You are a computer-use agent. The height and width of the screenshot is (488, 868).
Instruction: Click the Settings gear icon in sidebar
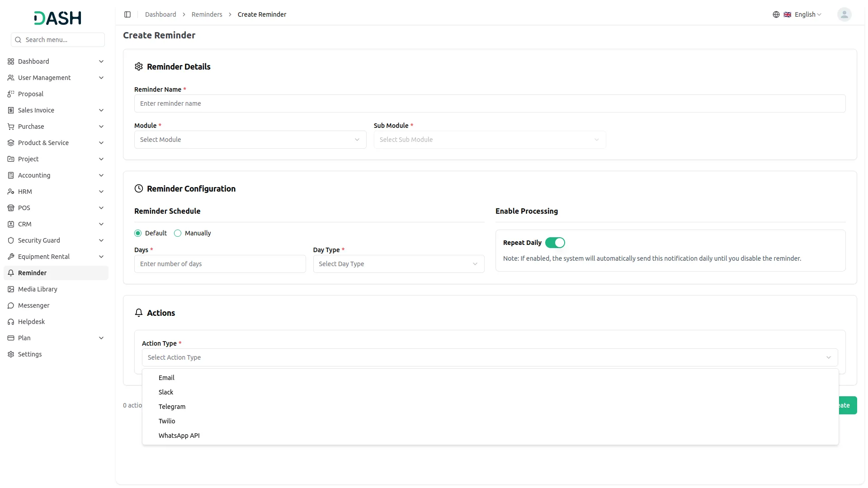click(x=11, y=354)
